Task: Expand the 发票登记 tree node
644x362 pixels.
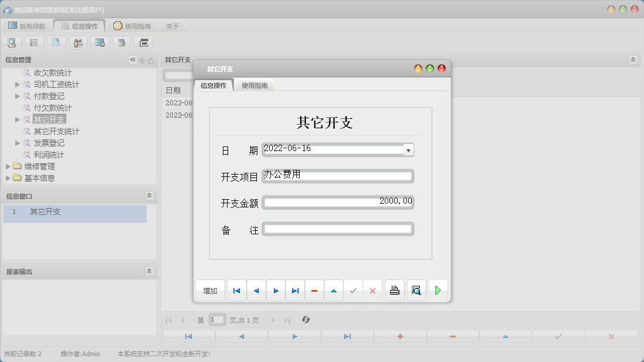Action: pos(18,142)
